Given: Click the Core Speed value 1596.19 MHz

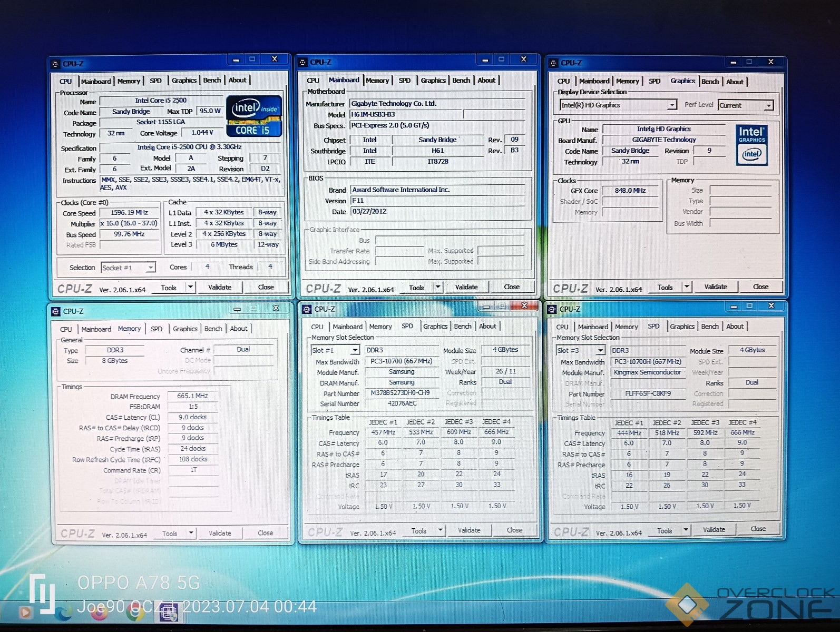Looking at the screenshot, I should (x=129, y=213).
